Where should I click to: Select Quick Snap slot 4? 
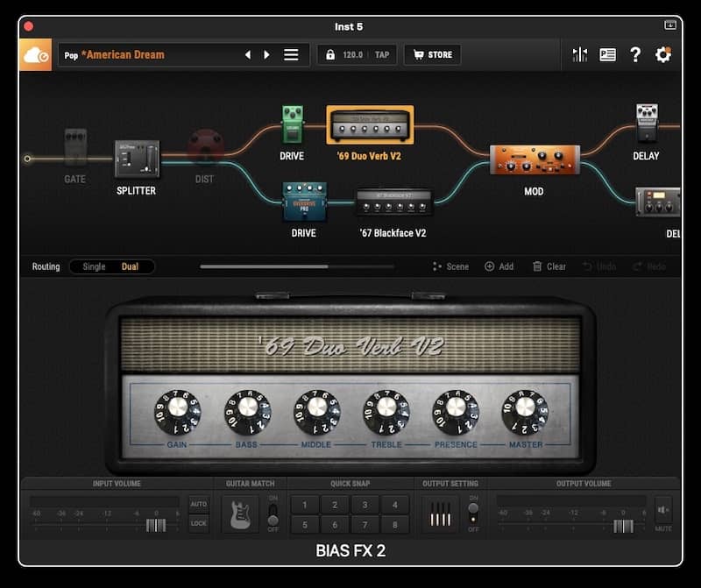click(x=395, y=505)
